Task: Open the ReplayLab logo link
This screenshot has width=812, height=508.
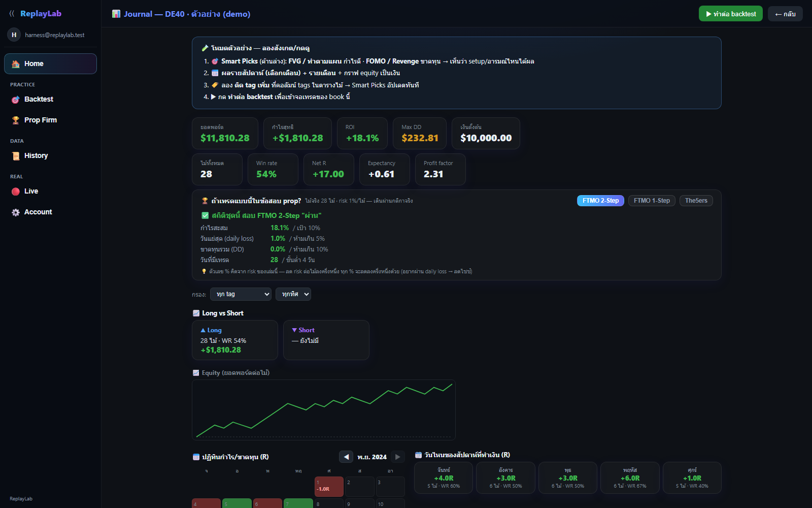Action: [x=41, y=14]
